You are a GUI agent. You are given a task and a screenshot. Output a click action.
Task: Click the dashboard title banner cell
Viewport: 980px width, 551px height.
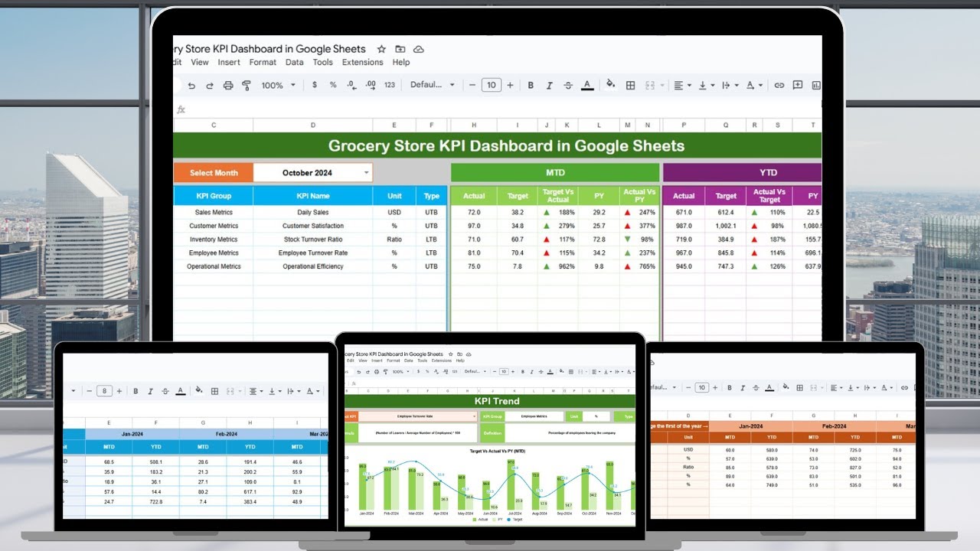(498, 145)
